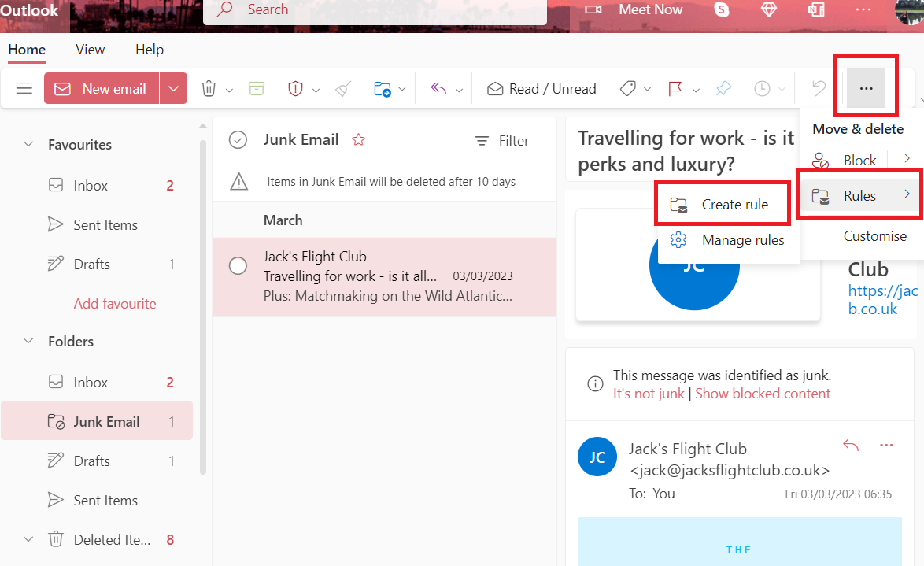924x566 pixels.
Task: Open the Filter options for message list
Action: pos(502,141)
